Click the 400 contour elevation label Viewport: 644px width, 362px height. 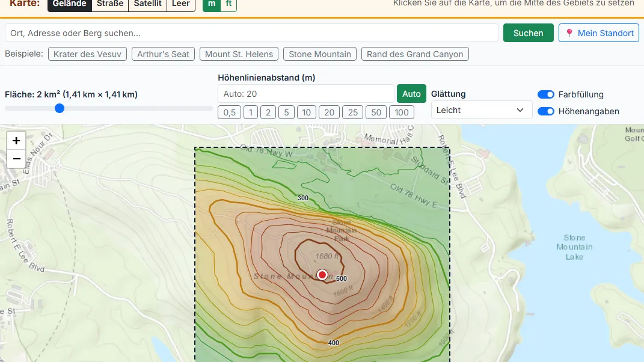334,343
